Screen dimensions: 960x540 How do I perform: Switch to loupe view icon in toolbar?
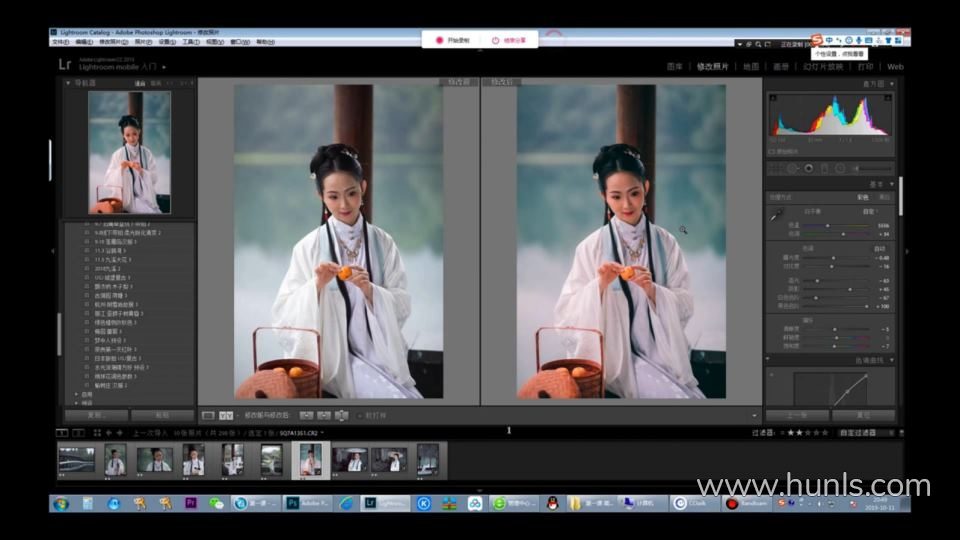coord(208,416)
